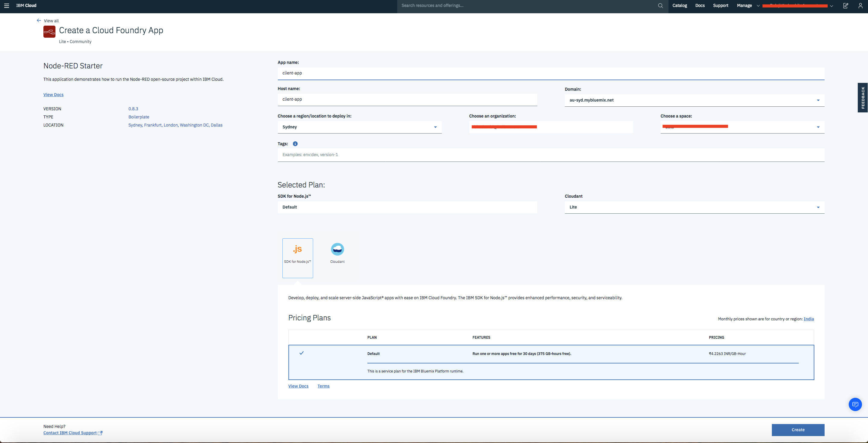Click the PRICING column header
This screenshot has width=868, height=443.
(x=716, y=337)
